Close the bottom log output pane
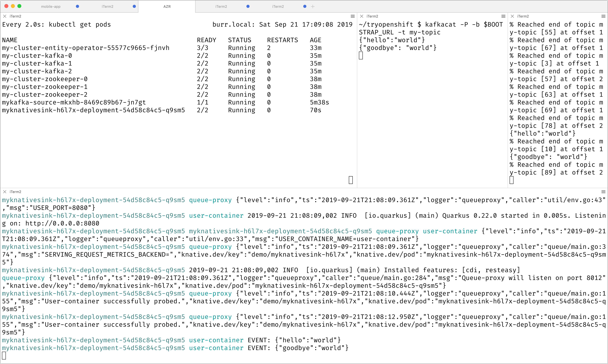608x364 pixels. point(5,192)
